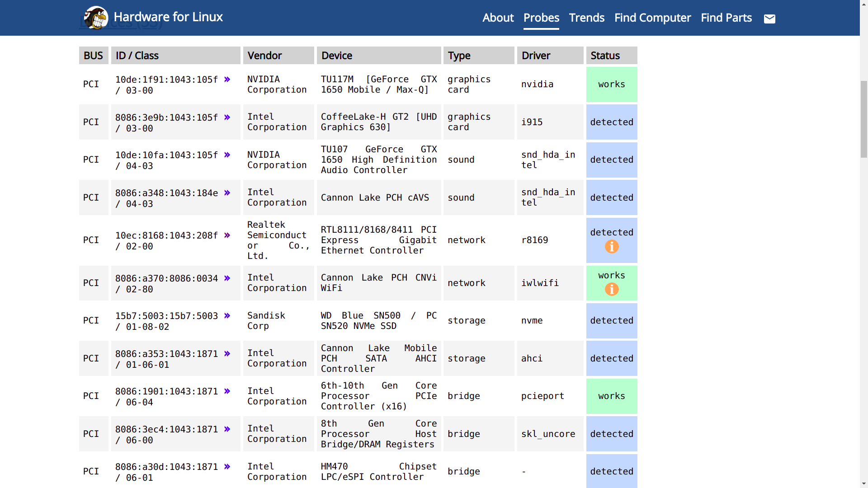Viewport: 868px width, 488px height.
Task: Open the mail envelope icon in the header
Action: click(x=769, y=19)
